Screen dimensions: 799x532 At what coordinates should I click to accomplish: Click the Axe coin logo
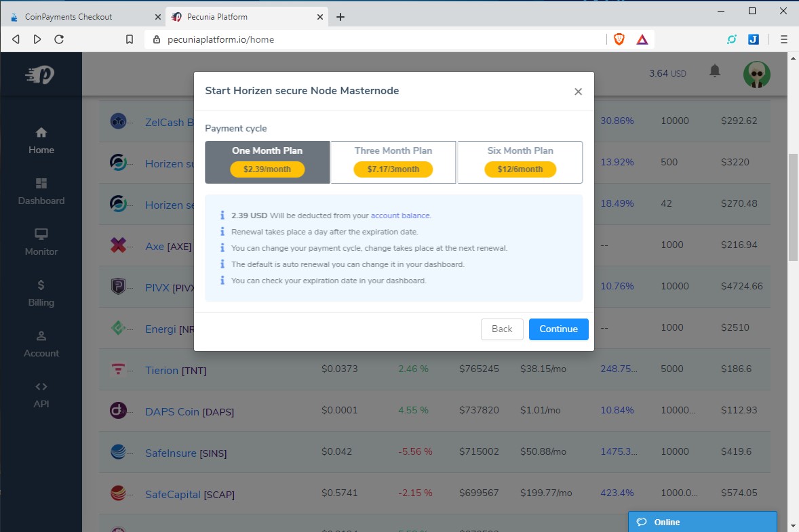click(x=118, y=245)
